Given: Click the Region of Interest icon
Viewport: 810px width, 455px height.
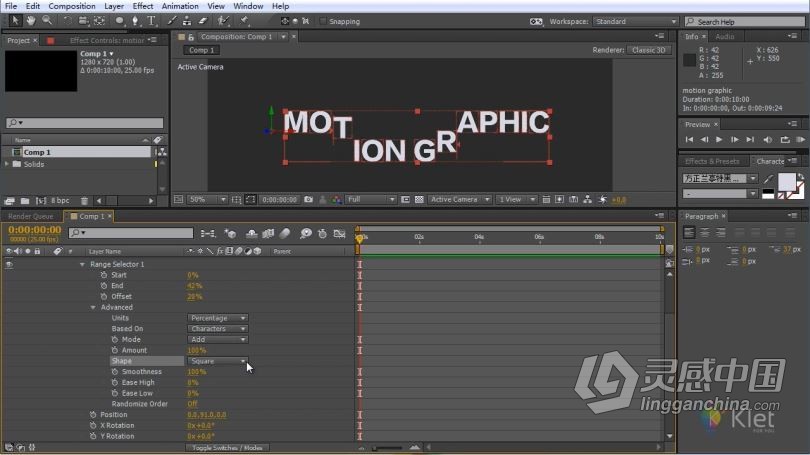Looking at the screenshot, I should [x=251, y=199].
